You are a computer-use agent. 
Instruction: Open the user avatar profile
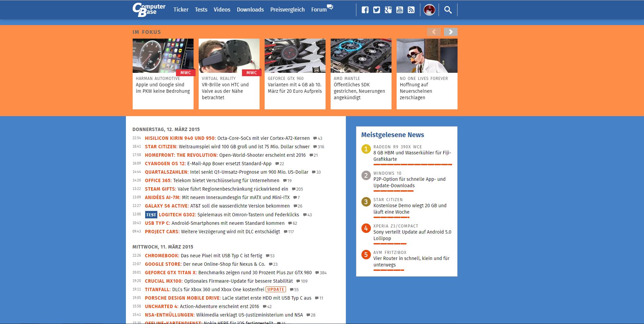tap(429, 10)
